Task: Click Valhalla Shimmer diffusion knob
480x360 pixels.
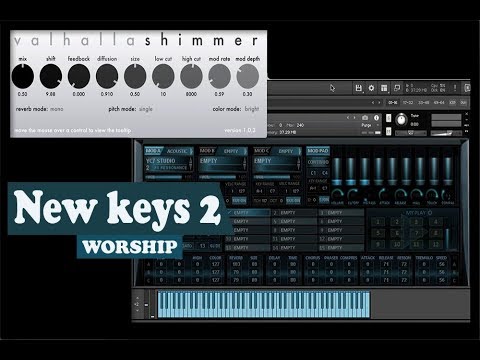Action: click(x=107, y=76)
